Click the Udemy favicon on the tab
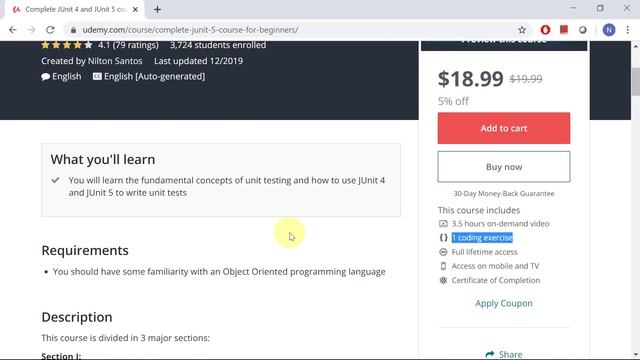Image resolution: width=640 pixels, height=360 pixels. 16,9
